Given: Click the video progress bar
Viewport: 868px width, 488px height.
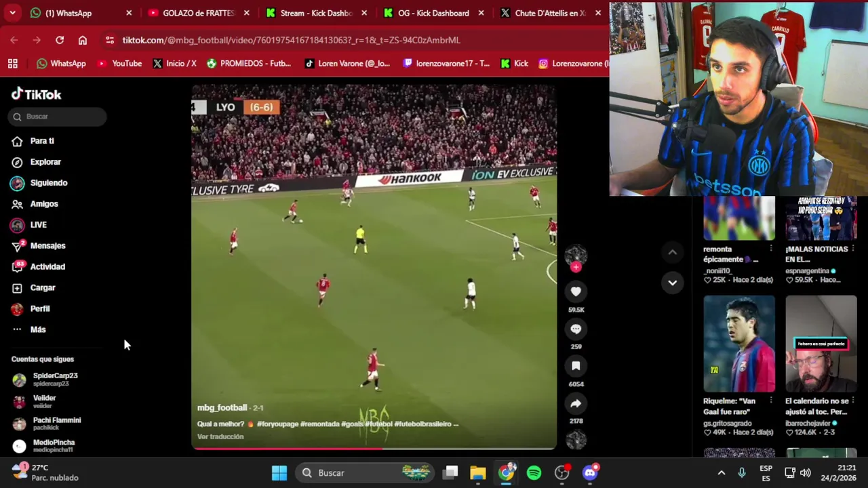Looking at the screenshot, I should click(x=374, y=448).
